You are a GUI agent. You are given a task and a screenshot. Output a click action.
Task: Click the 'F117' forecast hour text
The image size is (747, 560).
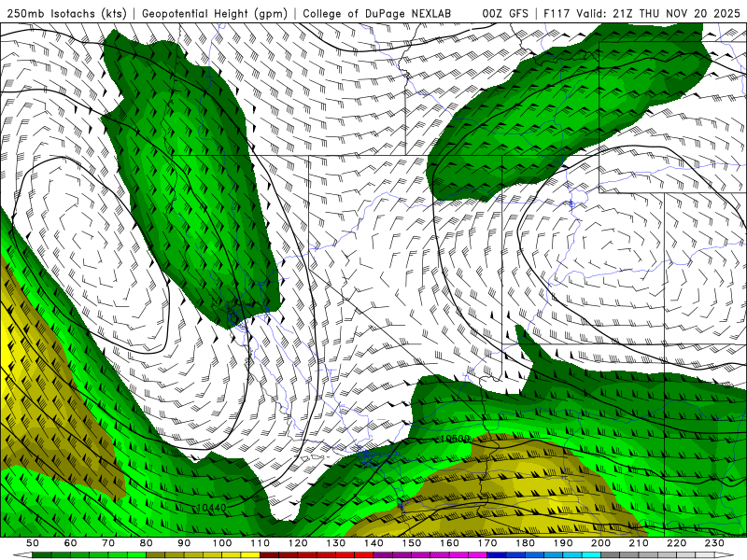[x=557, y=13]
